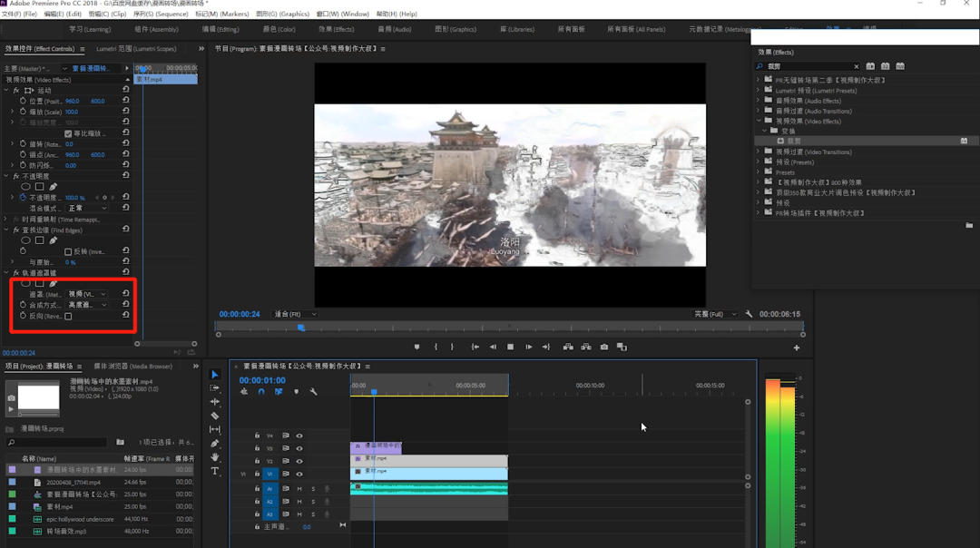Select the Pen tool in timeline toolbar
This screenshot has height=548, width=980.
pyautogui.click(x=215, y=443)
